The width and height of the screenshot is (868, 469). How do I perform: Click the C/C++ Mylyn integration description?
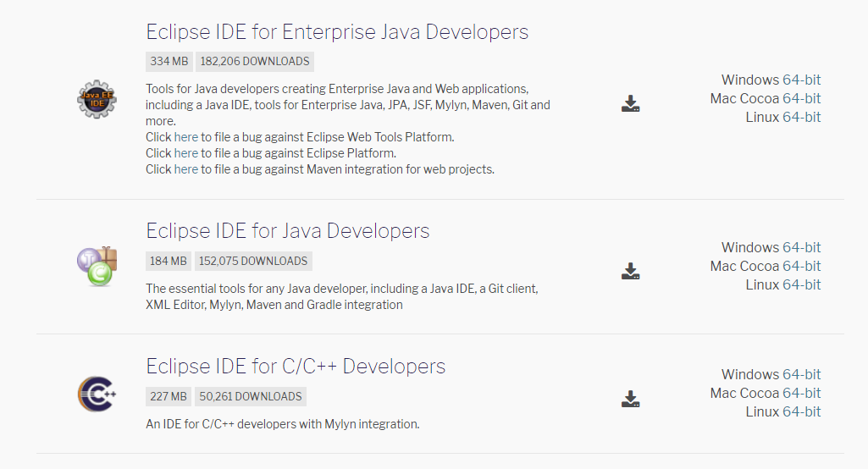coord(283,424)
